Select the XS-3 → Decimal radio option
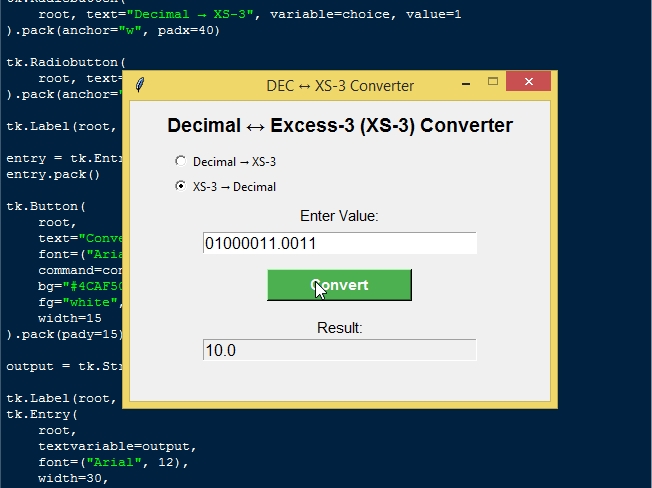 point(180,186)
